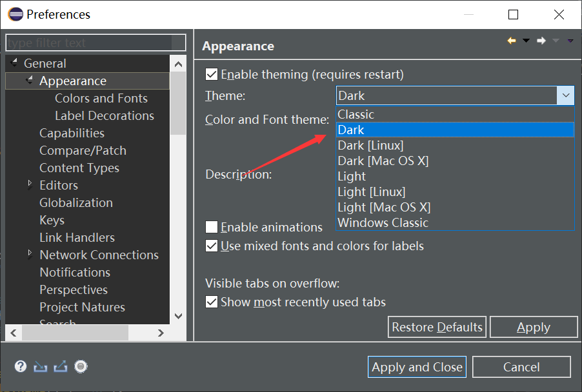The image size is (582, 392).
Task: Select Keys in the tree
Action: coord(52,220)
